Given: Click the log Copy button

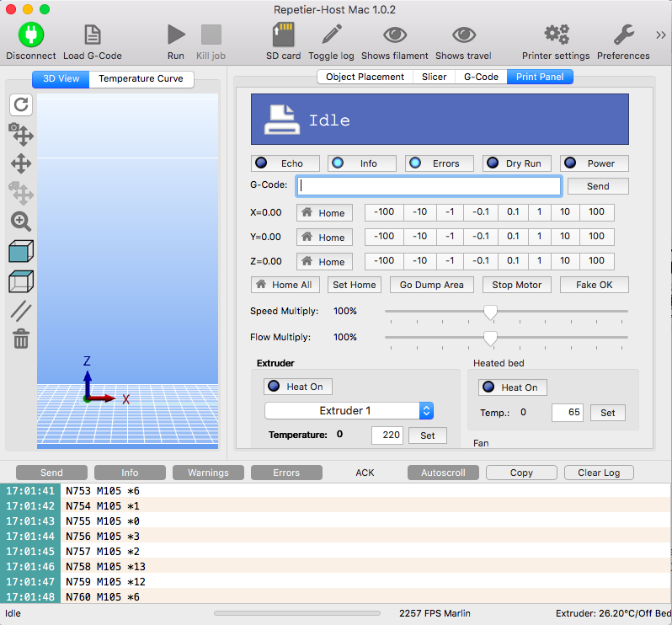Looking at the screenshot, I should click(521, 473).
